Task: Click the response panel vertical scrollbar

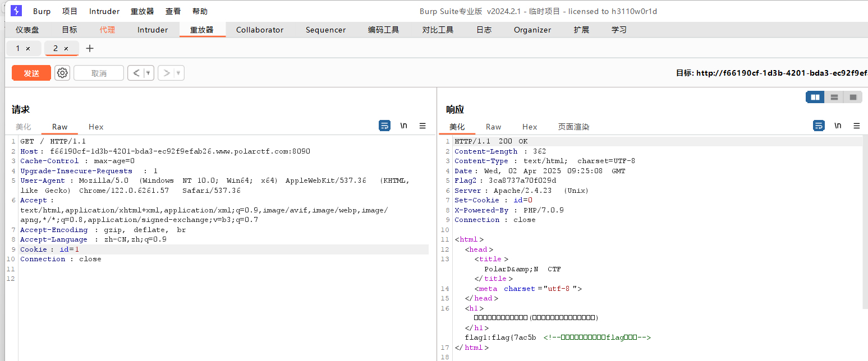Action: pos(865,221)
